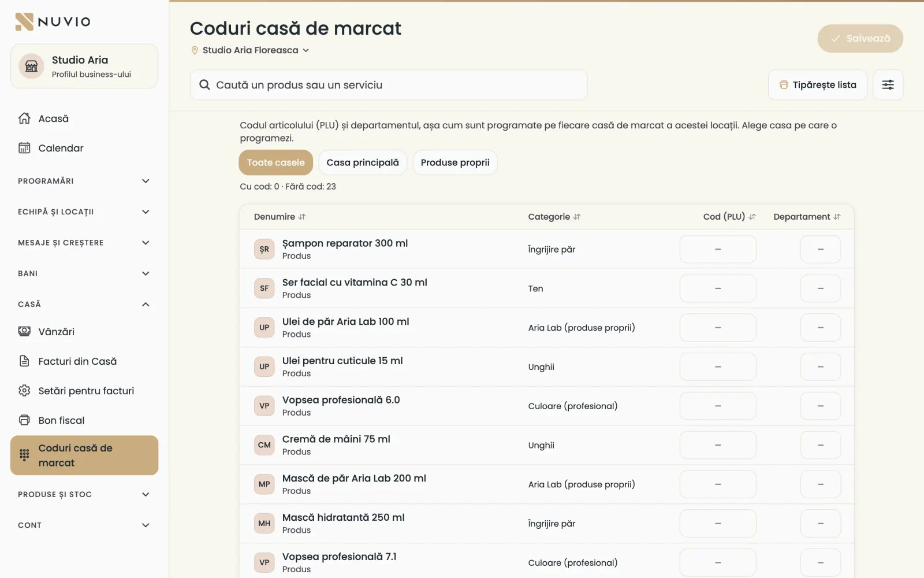Expand the Produse și stoc section
The height and width of the screenshot is (578, 924).
click(84, 494)
